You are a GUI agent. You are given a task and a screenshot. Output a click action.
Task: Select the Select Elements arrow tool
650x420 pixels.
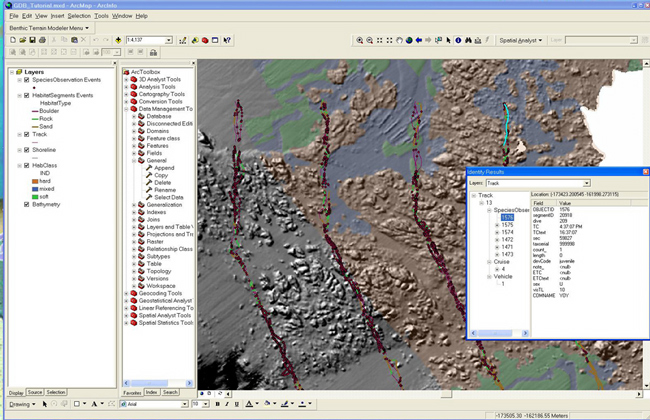tap(448, 40)
